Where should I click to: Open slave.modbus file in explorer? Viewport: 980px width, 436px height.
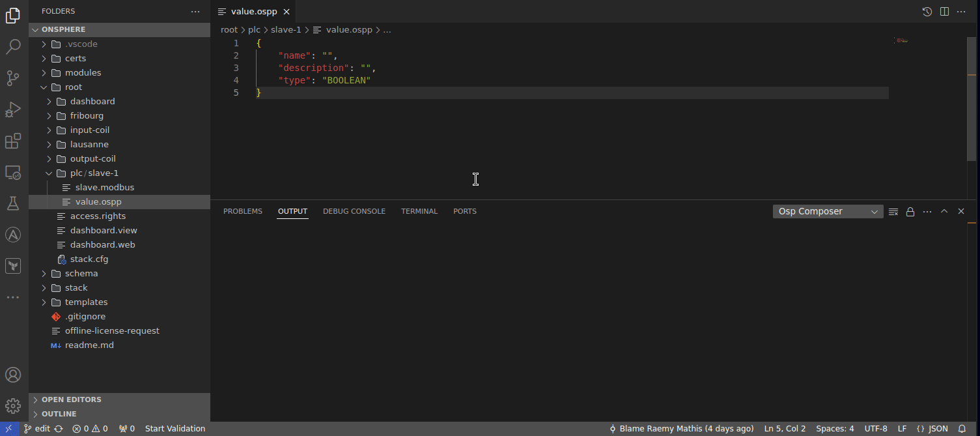click(120, 187)
